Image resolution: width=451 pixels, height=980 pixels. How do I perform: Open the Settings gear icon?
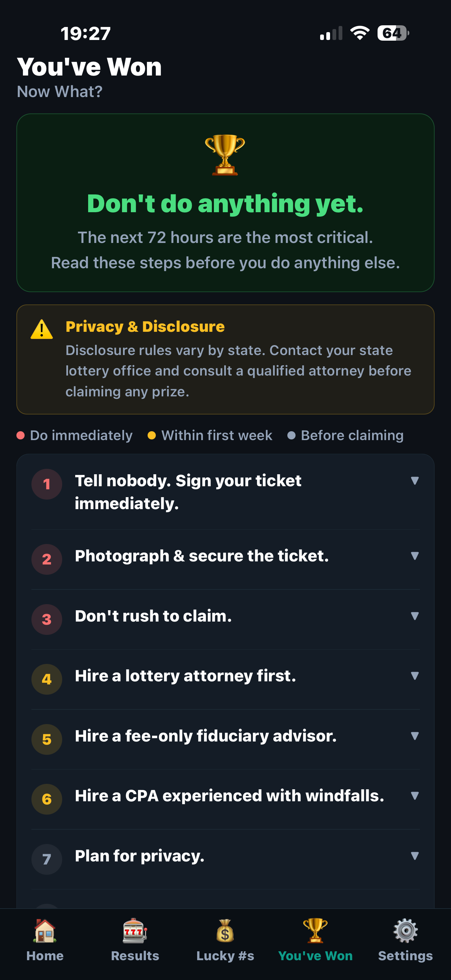pos(405,930)
